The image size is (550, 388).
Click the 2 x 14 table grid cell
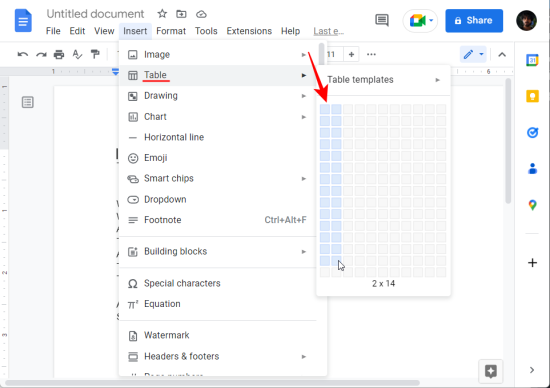[336, 261]
